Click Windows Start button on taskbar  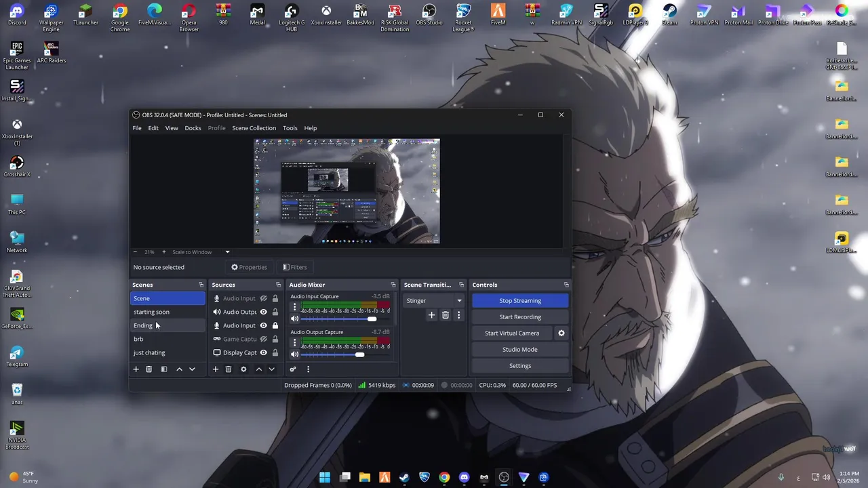pyautogui.click(x=325, y=477)
